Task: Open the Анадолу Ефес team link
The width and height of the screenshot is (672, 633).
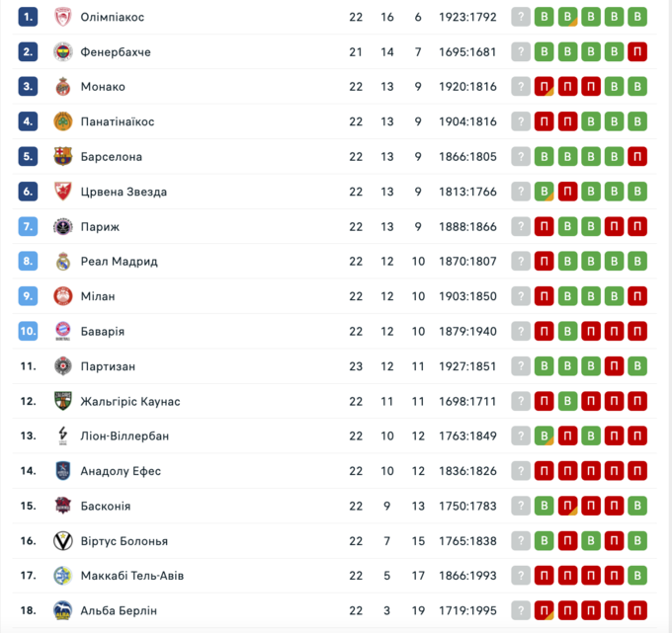Action: pyautogui.click(x=121, y=471)
